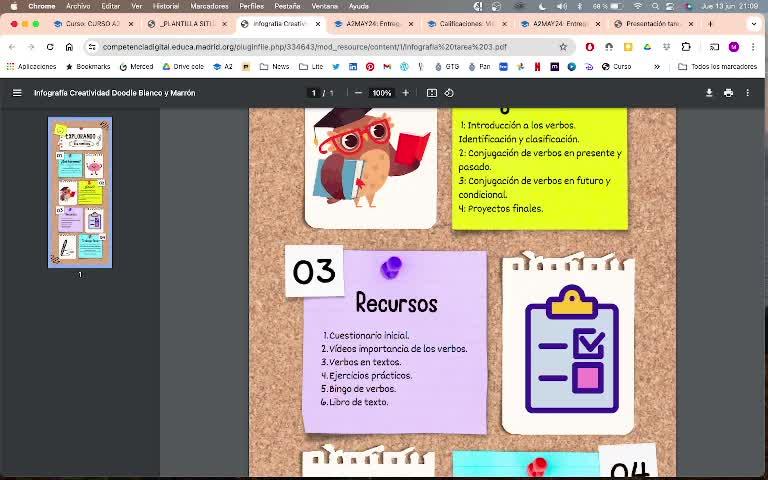Bookmark this page with the star icon

point(563,47)
